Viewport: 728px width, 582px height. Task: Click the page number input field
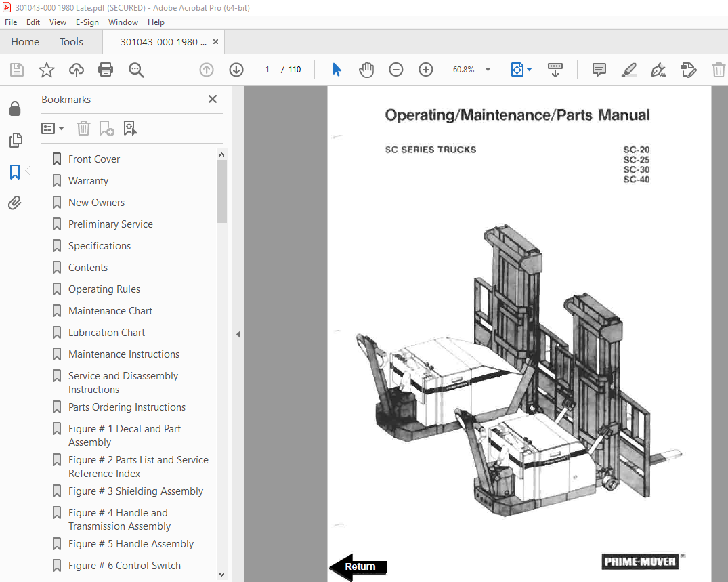coord(267,70)
